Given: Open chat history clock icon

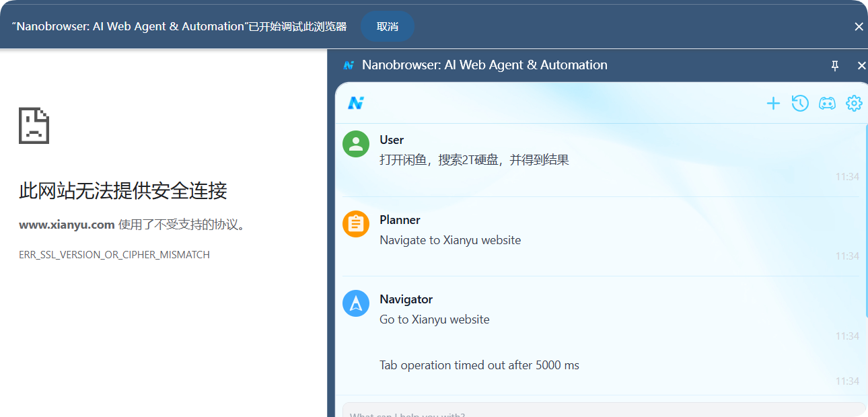Looking at the screenshot, I should [800, 103].
